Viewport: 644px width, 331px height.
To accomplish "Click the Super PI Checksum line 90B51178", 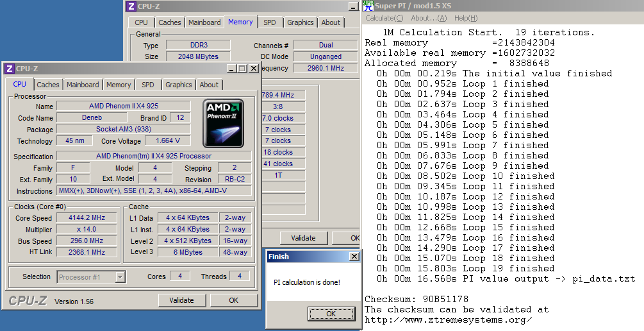I will (x=417, y=300).
